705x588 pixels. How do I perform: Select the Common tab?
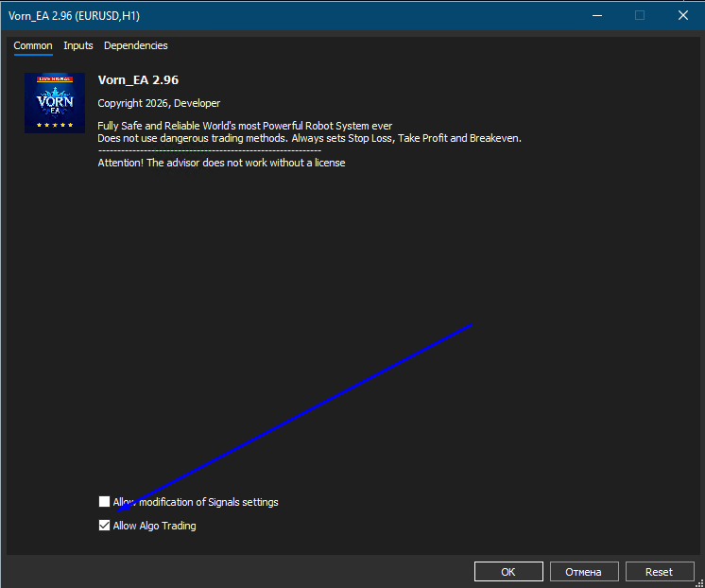pyautogui.click(x=33, y=45)
